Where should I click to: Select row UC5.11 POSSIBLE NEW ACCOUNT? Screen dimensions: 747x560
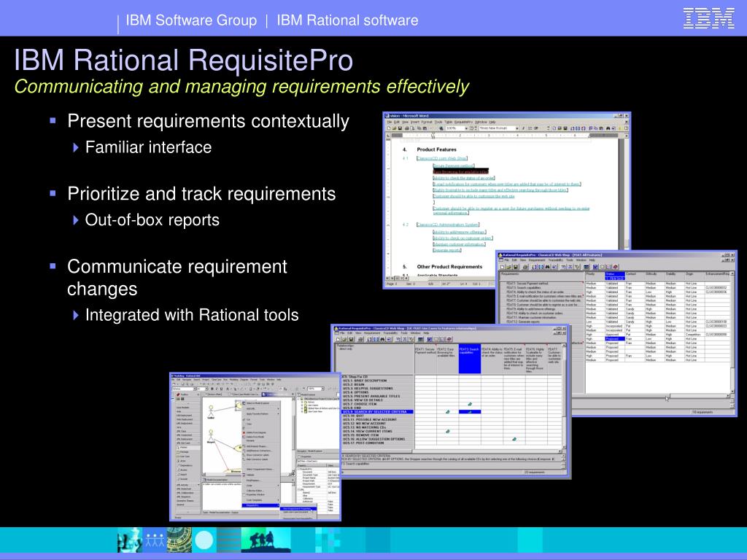point(377,419)
